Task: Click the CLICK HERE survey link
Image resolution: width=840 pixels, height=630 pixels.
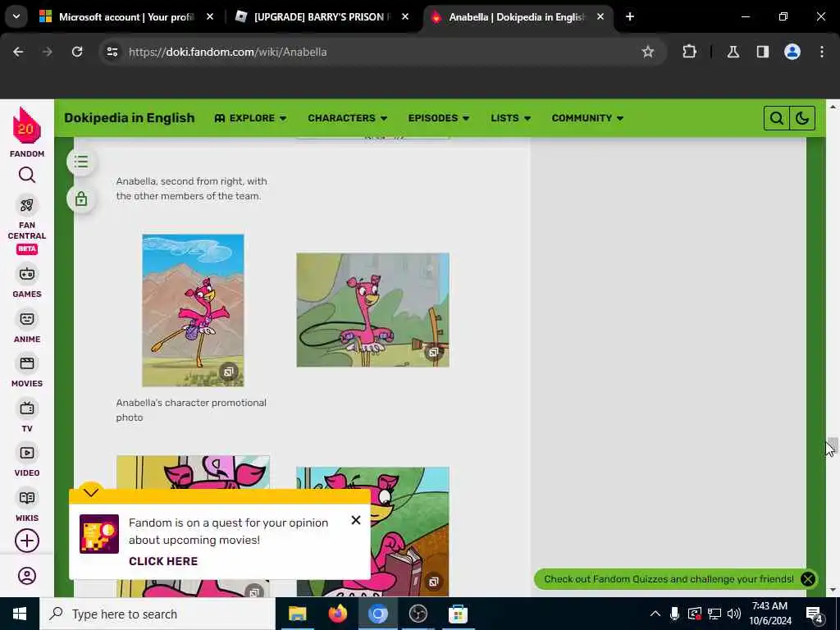Action: point(163,561)
